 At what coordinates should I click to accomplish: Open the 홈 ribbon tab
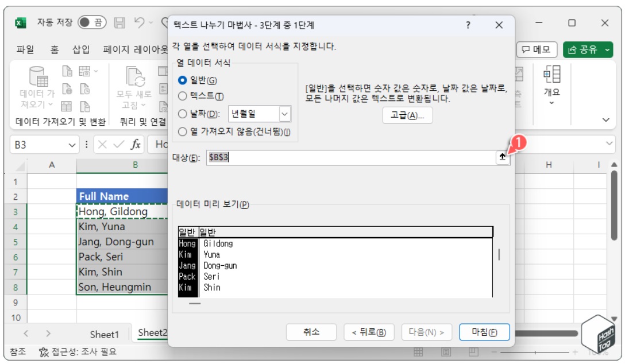[54, 49]
